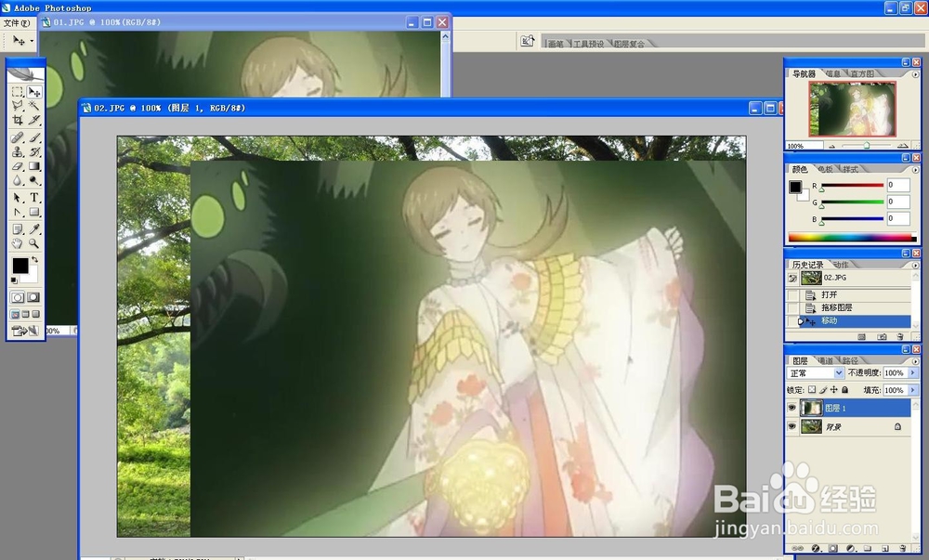Toggle lock image pixels brush icon
Screen dimensions: 929x560
tap(823, 389)
